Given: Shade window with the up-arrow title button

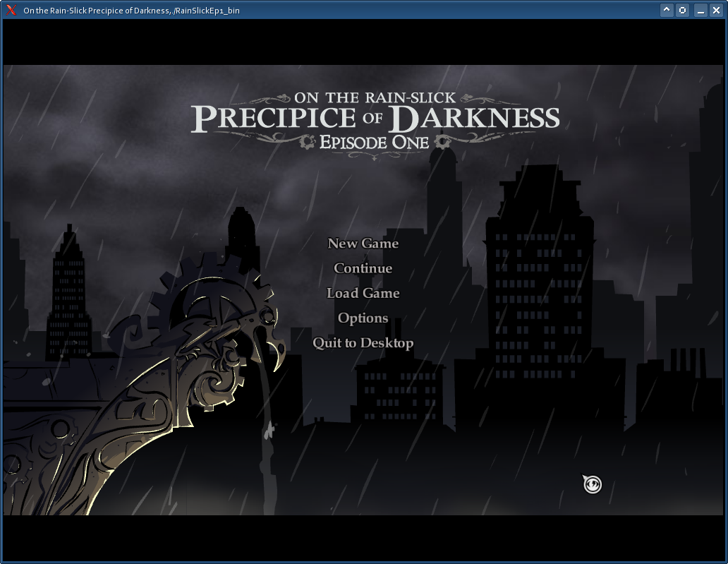Looking at the screenshot, I should coord(667,10).
